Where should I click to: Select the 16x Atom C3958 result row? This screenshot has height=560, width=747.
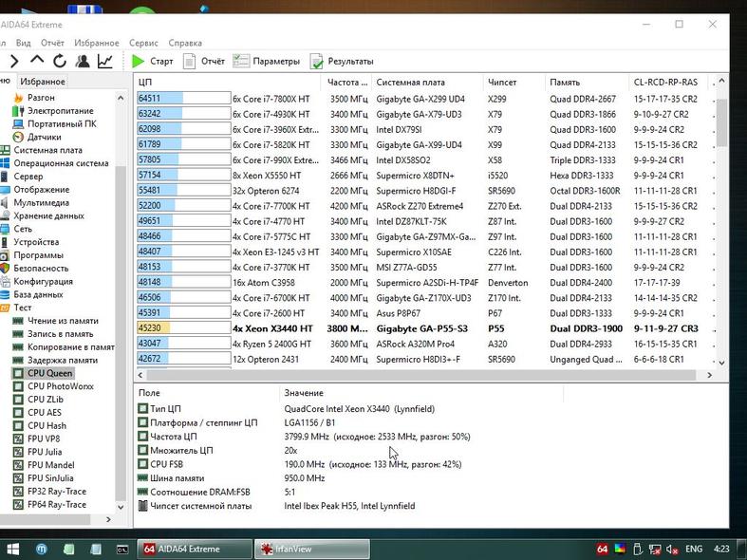click(x=424, y=283)
